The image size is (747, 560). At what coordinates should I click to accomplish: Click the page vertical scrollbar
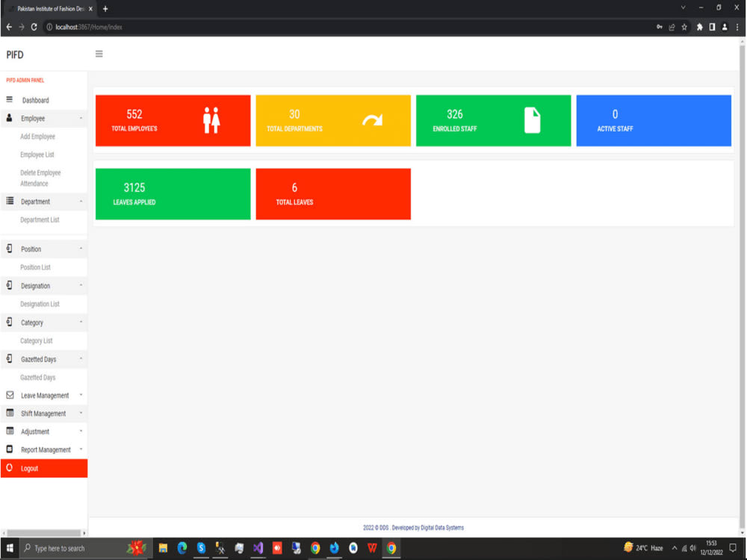click(x=743, y=286)
